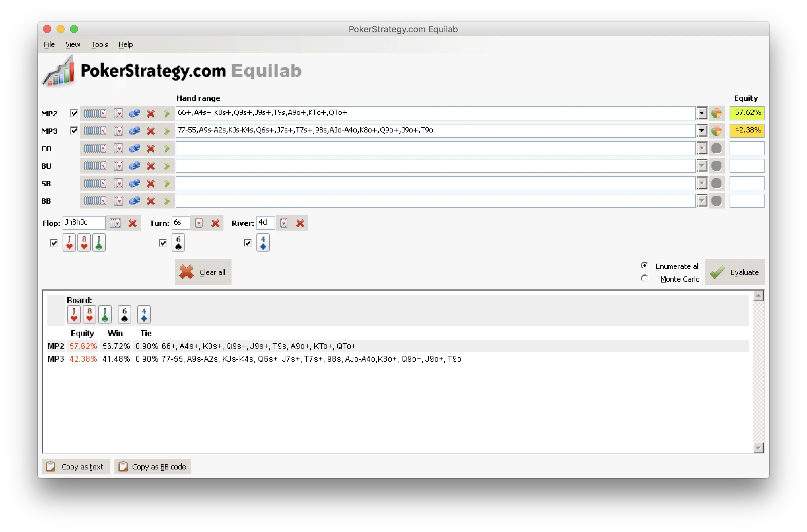Click the yellow 42.38% equity field
The image size is (807, 532).
coord(746,130)
